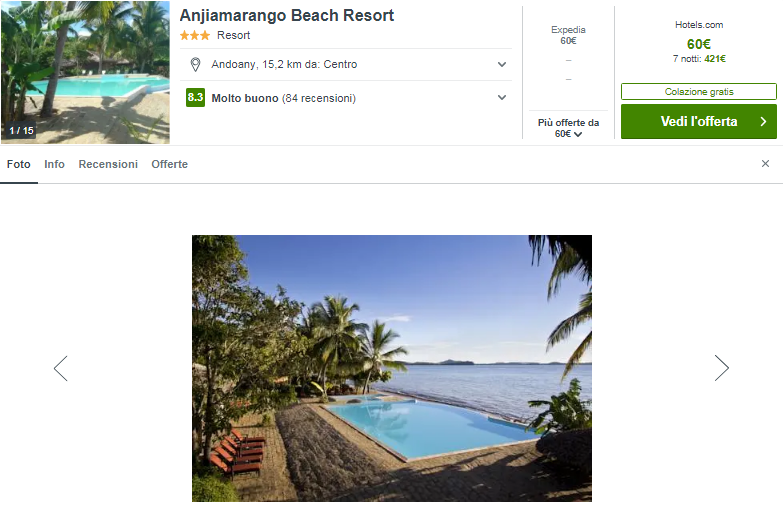Viewport: 783px width, 526px height.
Task: Click the Hotels.com 60€ price
Action: pos(699,44)
